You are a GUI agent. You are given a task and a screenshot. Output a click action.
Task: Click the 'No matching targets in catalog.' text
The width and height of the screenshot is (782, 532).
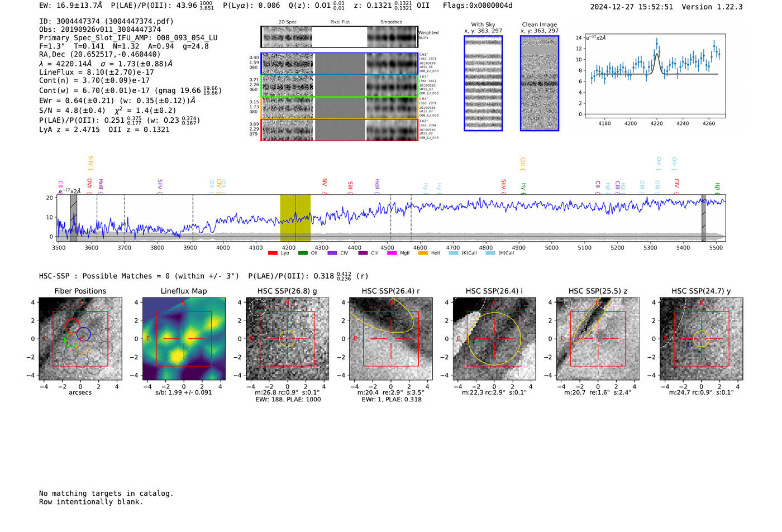point(106,493)
